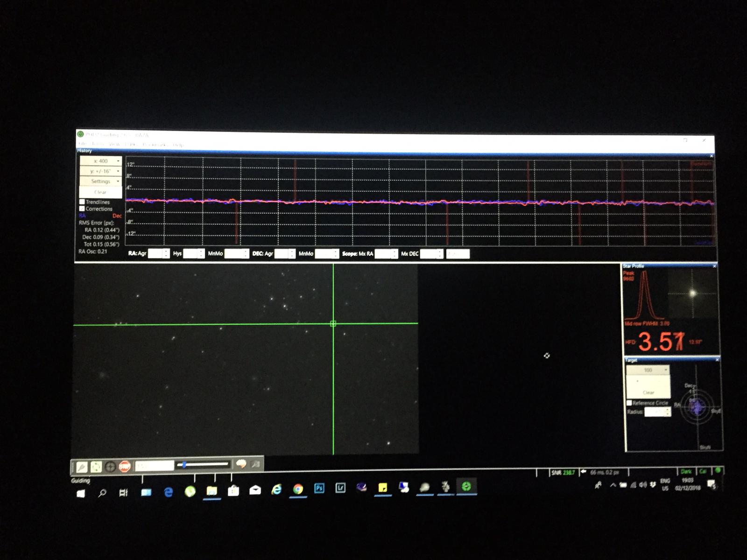This screenshot has width=747, height=560.
Task: Click Clear in the Target panel
Action: (x=648, y=392)
